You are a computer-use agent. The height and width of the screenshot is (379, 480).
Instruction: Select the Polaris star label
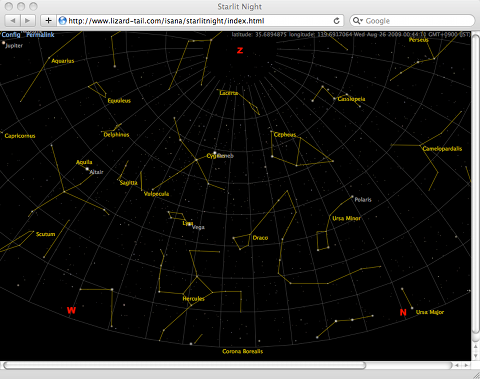pos(363,200)
